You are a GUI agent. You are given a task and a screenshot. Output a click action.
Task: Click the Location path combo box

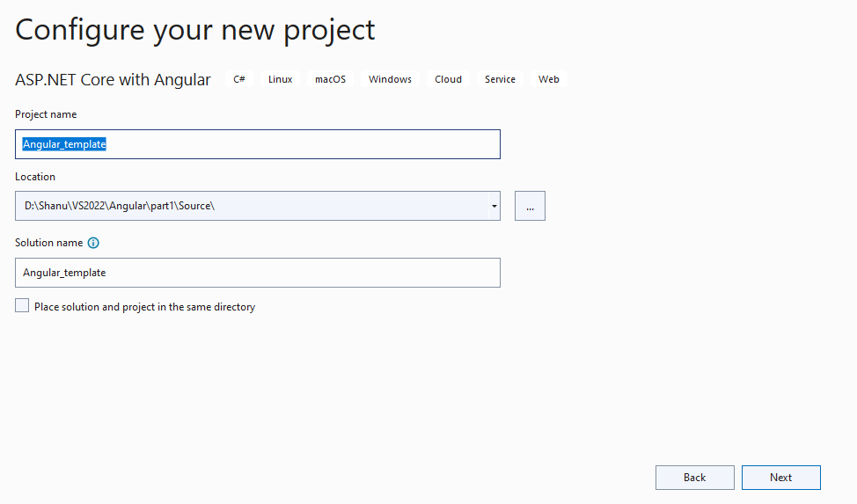tap(252, 206)
